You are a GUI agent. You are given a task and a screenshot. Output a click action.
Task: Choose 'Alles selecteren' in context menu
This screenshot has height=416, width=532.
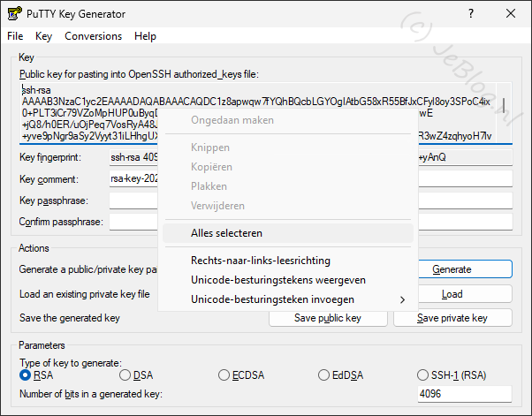click(226, 233)
